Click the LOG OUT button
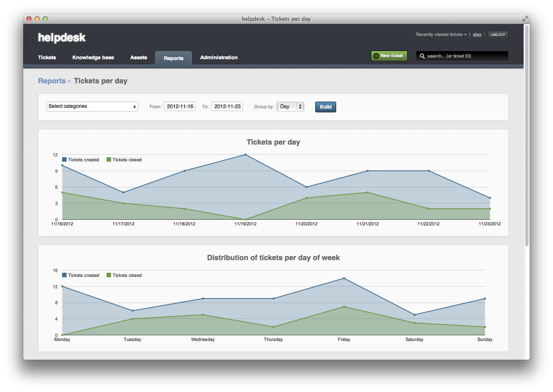The height and width of the screenshot is (392, 553). pyautogui.click(x=498, y=35)
